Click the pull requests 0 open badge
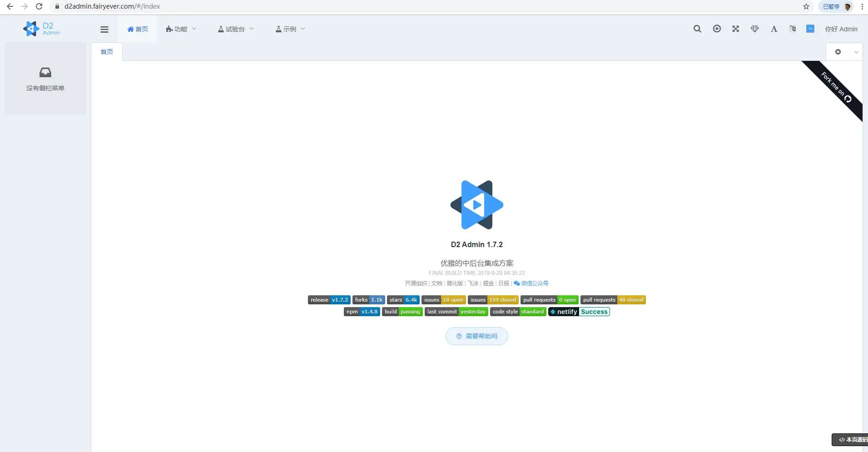This screenshot has width=868, height=452. pyautogui.click(x=550, y=300)
